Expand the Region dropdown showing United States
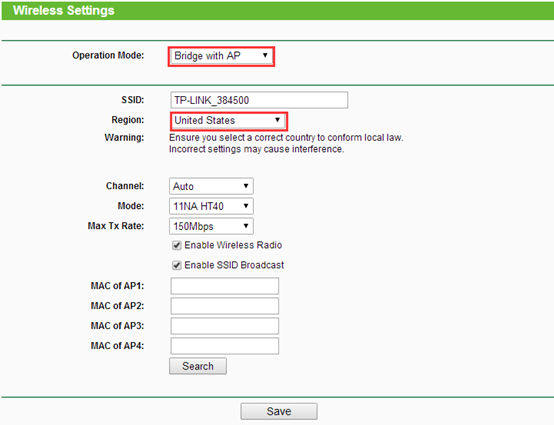The height and width of the screenshot is (425, 554). 229,121
